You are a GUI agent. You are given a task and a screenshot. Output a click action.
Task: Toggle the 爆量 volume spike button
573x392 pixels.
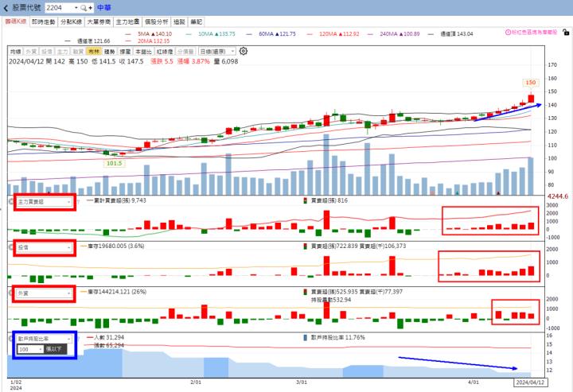click(126, 52)
